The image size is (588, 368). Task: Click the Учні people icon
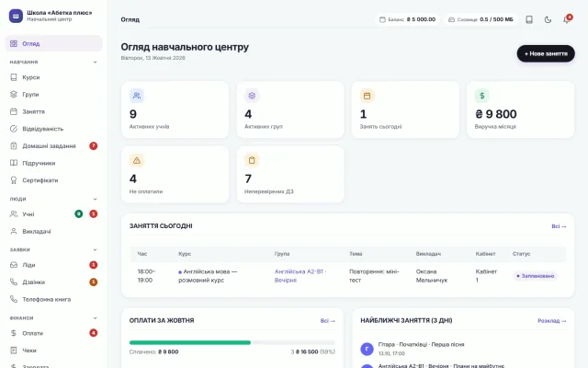14,214
